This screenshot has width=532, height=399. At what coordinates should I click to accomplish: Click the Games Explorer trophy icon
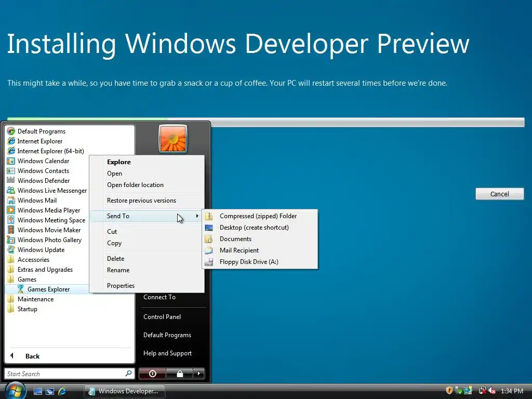[x=21, y=289]
